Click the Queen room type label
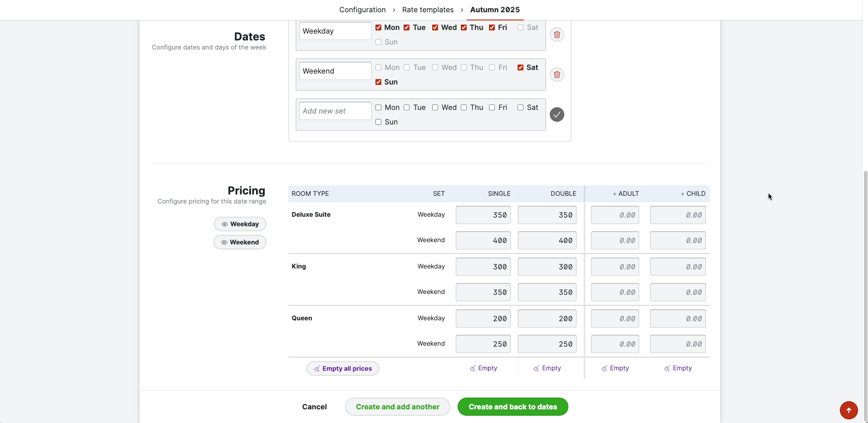The width and height of the screenshot is (868, 423). (x=302, y=318)
